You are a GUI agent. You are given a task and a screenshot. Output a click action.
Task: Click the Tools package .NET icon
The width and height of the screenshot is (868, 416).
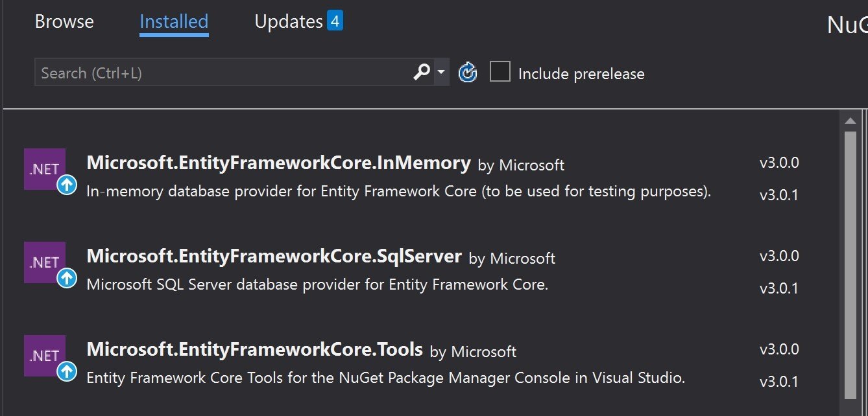(44, 356)
